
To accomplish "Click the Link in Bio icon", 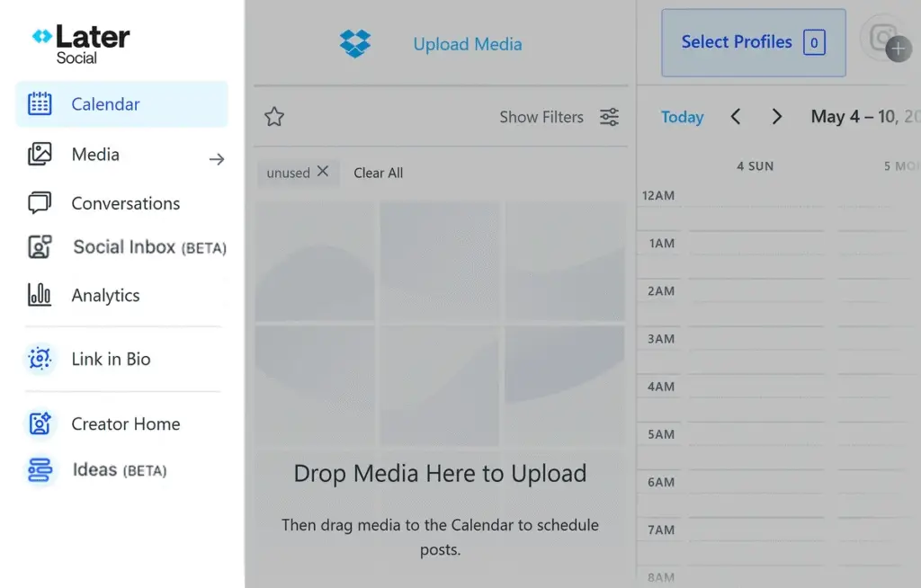I will 40,359.
